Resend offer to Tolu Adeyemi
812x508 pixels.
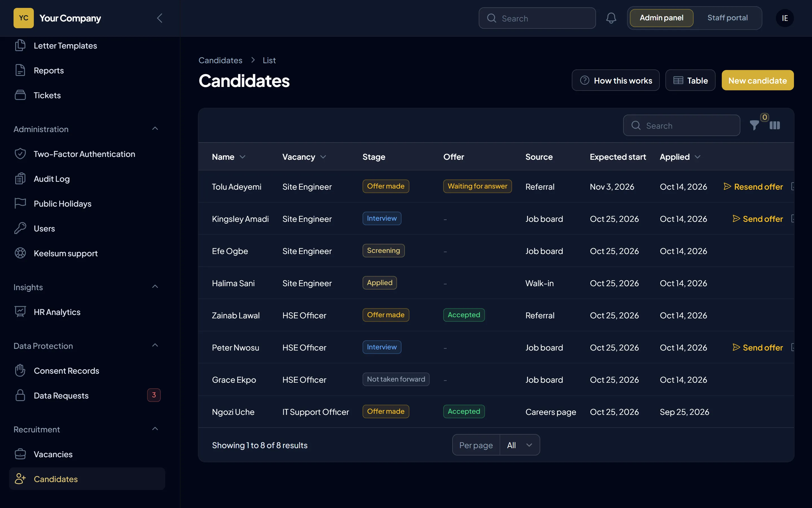point(753,187)
